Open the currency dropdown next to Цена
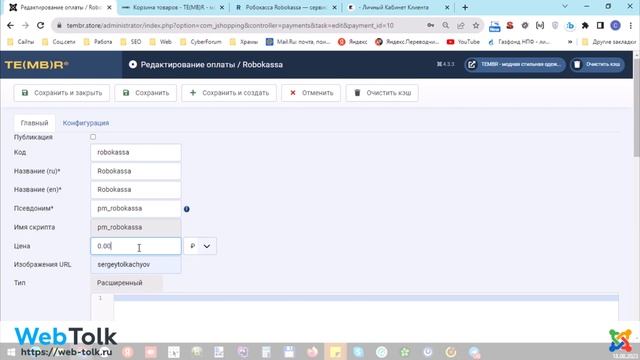The width and height of the screenshot is (640, 360). pos(200,246)
